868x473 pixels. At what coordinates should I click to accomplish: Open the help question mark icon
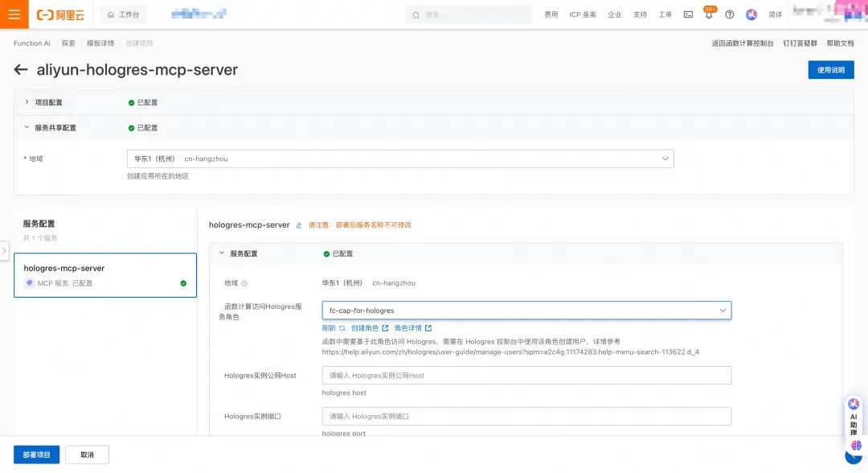(x=730, y=15)
